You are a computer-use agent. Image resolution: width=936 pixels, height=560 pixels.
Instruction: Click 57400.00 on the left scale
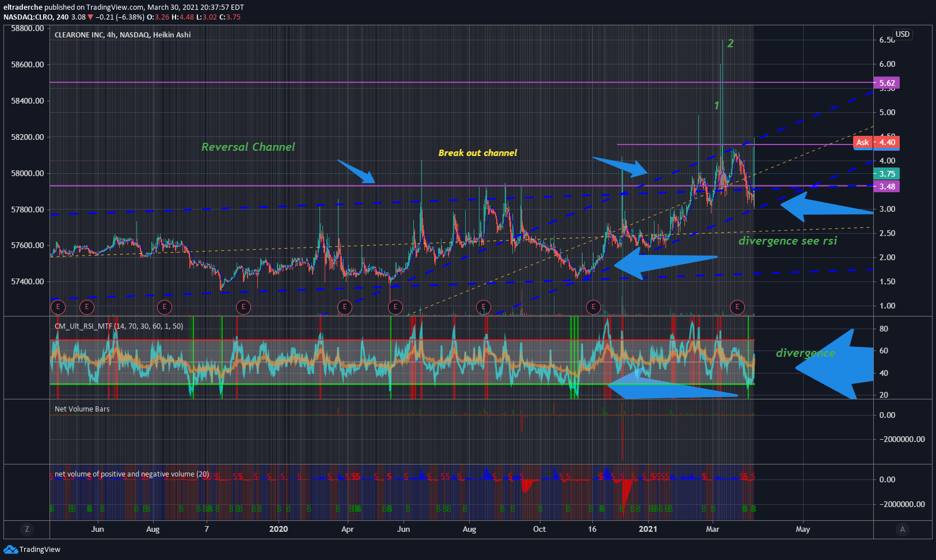click(x=28, y=281)
